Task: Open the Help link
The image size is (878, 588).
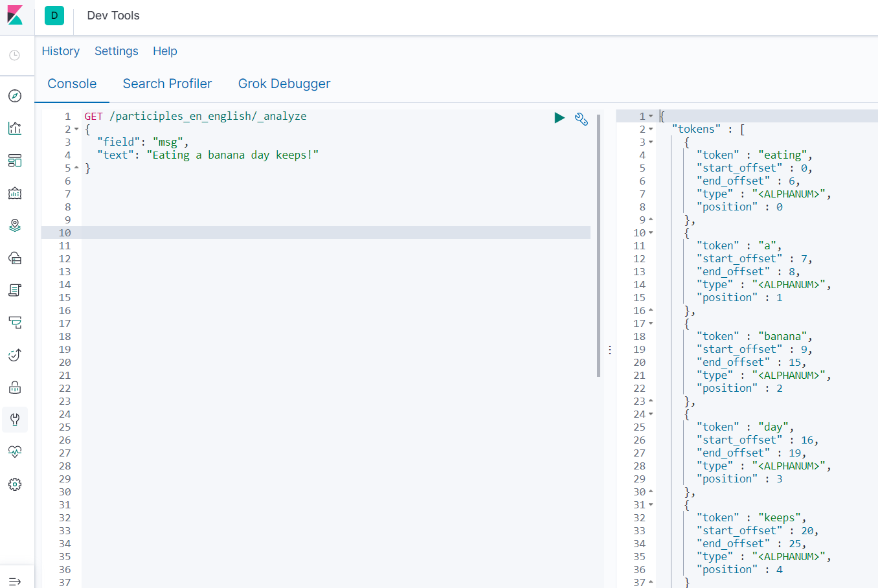Action: [165, 51]
